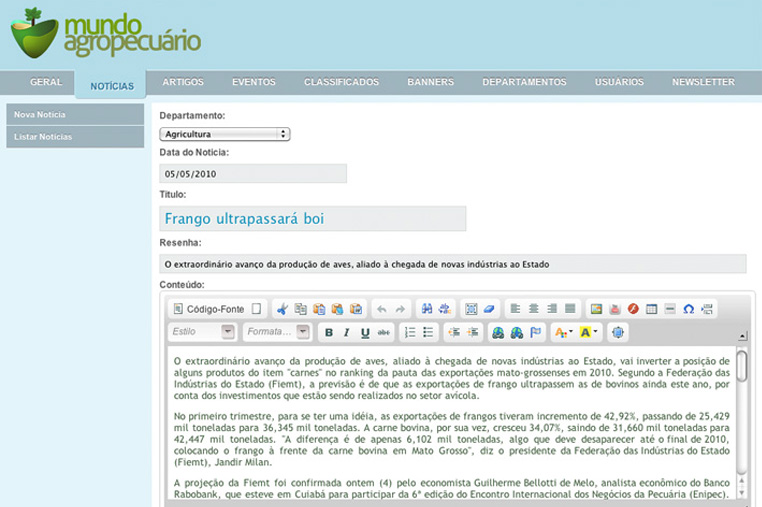Screen dimensions: 762x507
Task: Click the Código-Fonte source view button
Action: 209,309
